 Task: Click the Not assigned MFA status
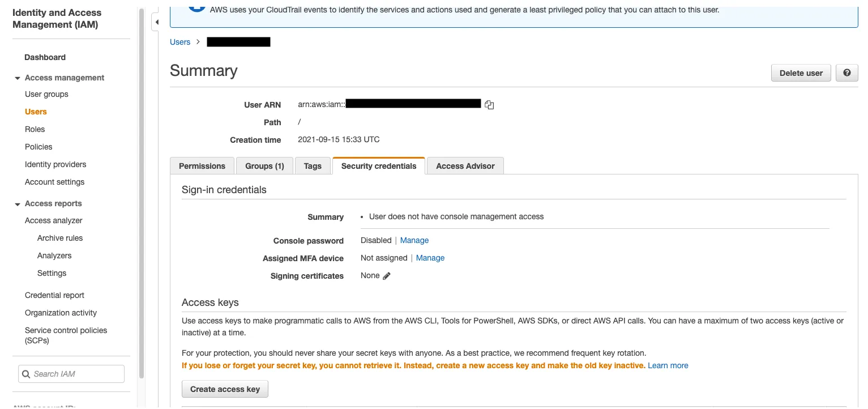click(x=384, y=258)
